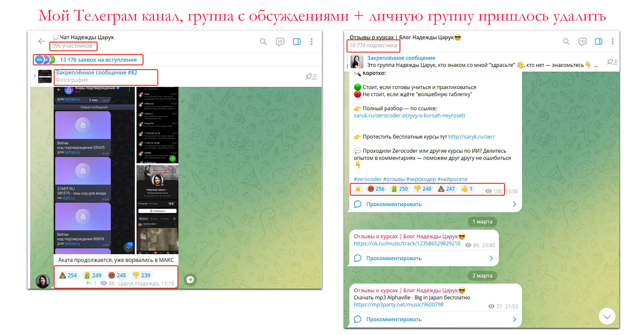Open search in the left chat header
Viewport: 644px width, 335px height.
coord(263,42)
